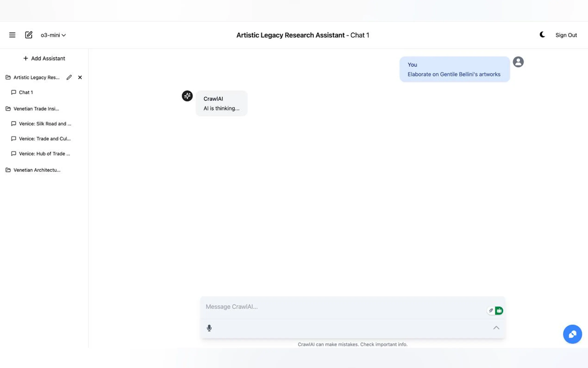Screen dimensions: 588x368
Task: Expand input options chevron up arrow
Action: 496,328
